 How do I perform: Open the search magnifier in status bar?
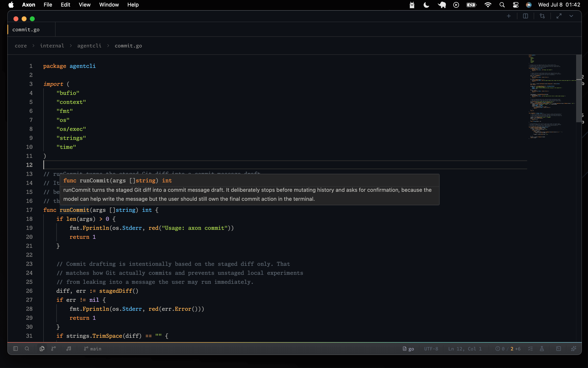[x=27, y=349]
